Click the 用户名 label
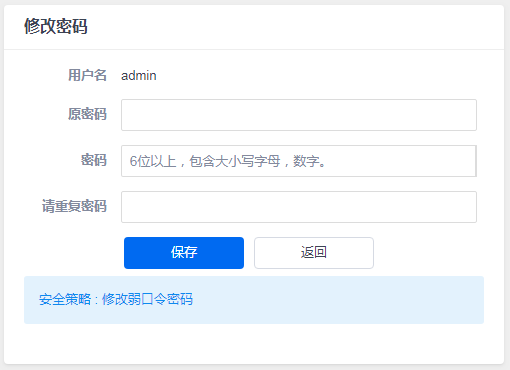Viewport: 510px width, 370px height. (x=87, y=75)
